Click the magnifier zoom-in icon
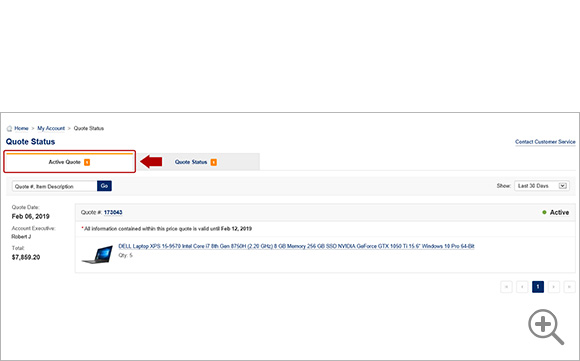580x361 pixels. click(x=546, y=327)
